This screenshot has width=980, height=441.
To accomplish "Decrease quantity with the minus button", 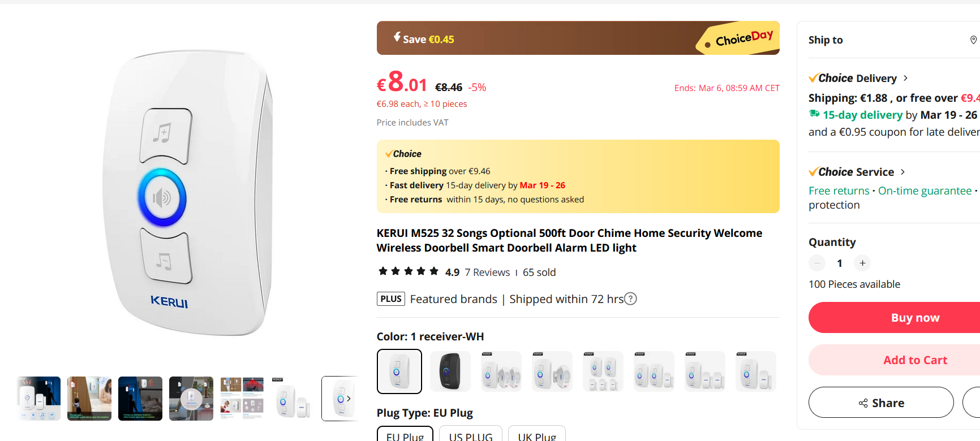I will pyautogui.click(x=817, y=263).
